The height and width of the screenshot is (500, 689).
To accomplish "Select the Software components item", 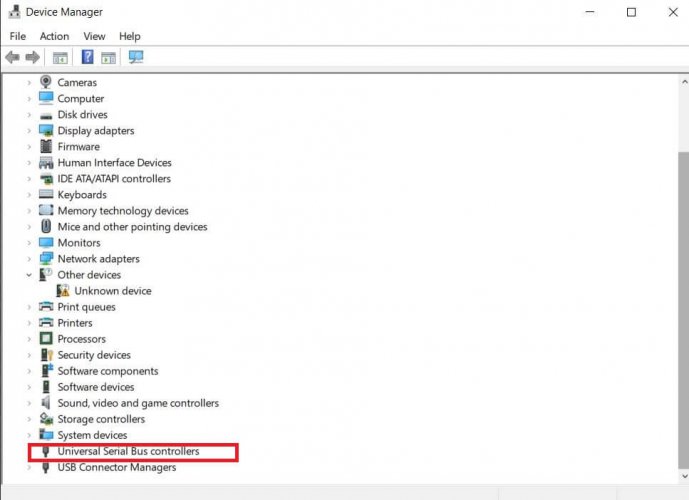I will (x=108, y=371).
